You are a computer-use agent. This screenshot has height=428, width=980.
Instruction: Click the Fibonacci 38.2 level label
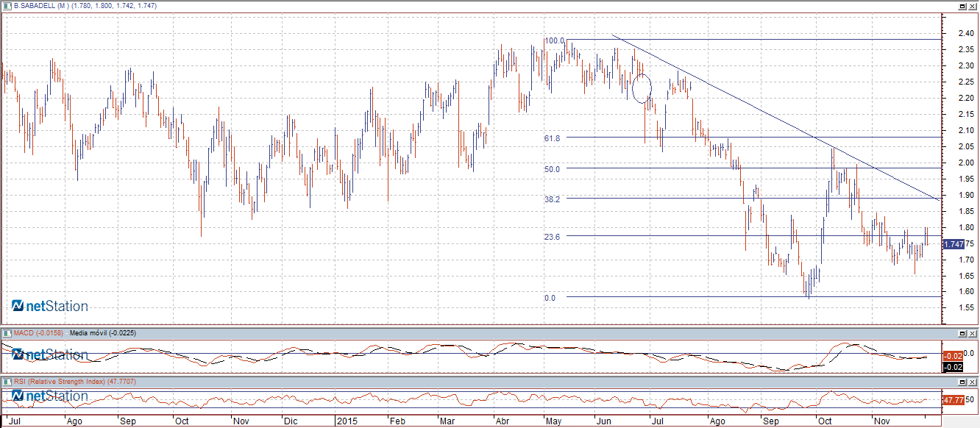click(x=553, y=199)
